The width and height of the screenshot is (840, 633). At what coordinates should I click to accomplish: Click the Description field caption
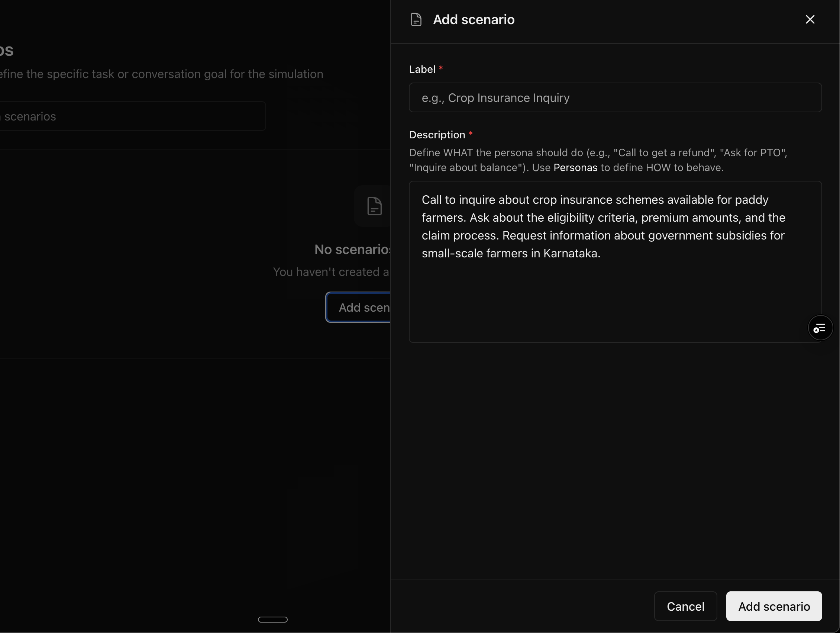click(437, 135)
